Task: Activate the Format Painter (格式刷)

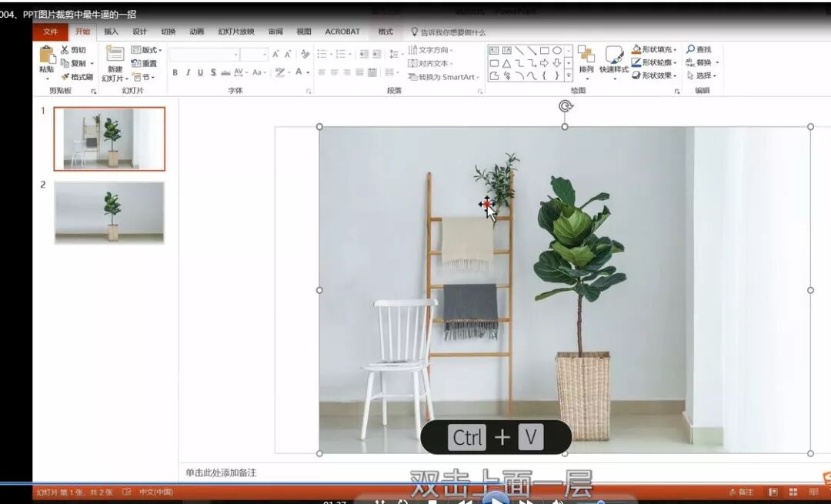Action: (x=77, y=77)
